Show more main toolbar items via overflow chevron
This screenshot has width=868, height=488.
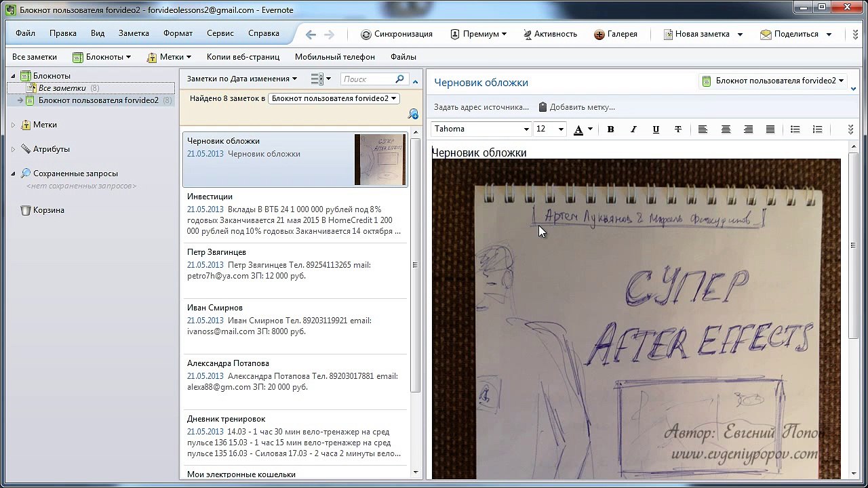(x=856, y=34)
